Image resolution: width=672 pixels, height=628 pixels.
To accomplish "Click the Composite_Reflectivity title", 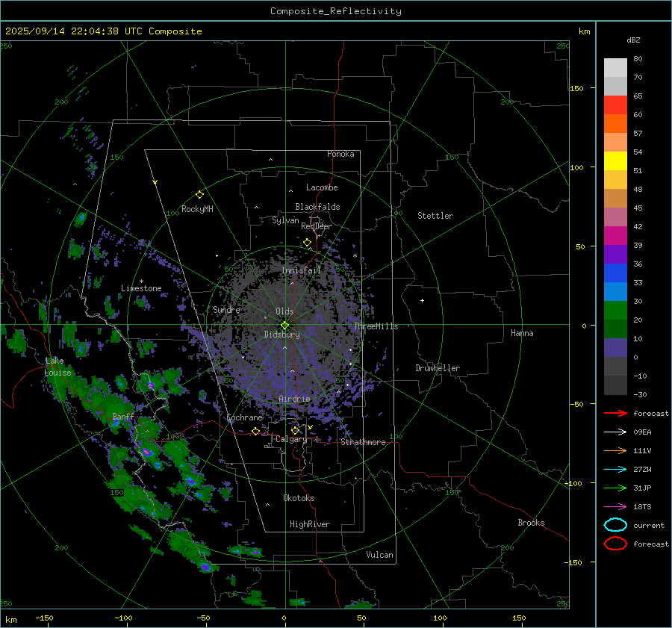I will 336,11.
